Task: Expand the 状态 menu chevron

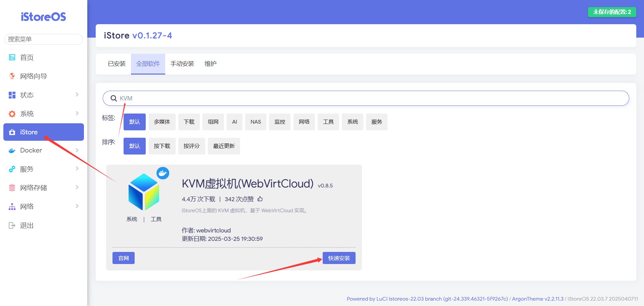Action: coord(77,95)
